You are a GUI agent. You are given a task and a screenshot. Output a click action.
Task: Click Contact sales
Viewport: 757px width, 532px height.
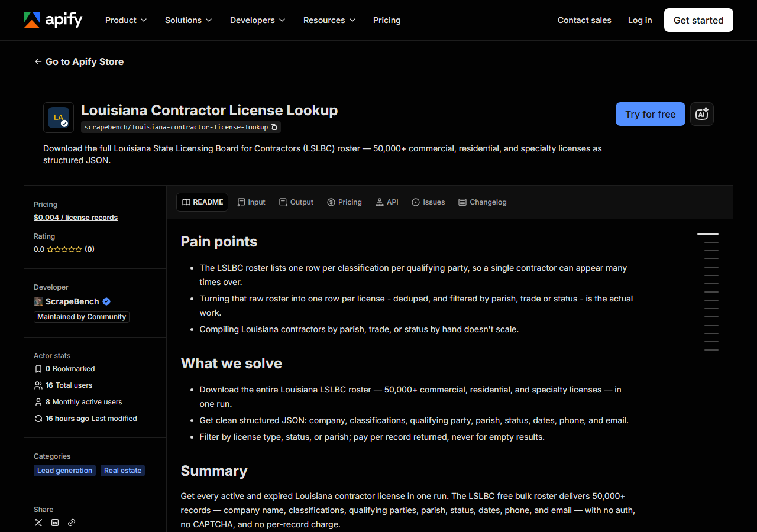[584, 20]
